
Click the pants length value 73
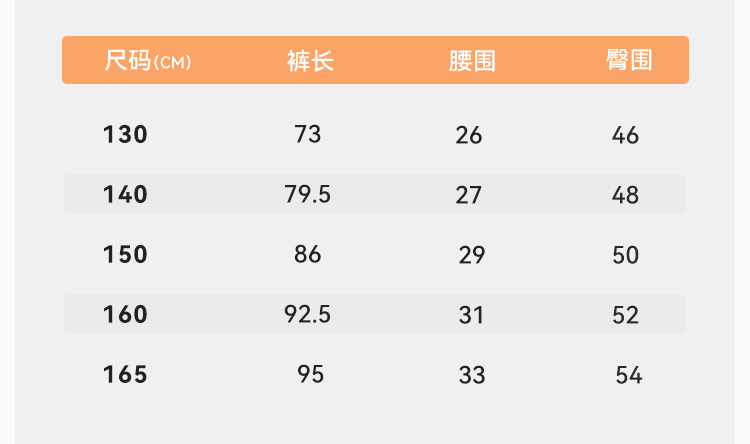point(308,134)
